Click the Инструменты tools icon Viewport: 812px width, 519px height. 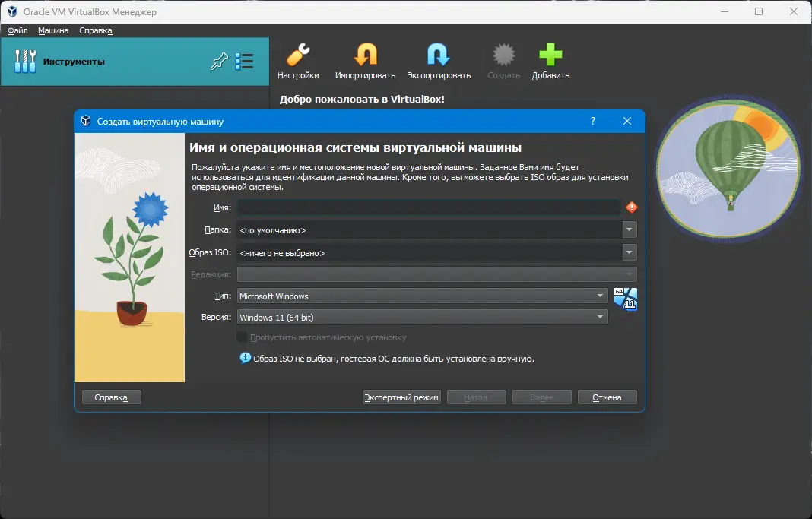tap(25, 61)
